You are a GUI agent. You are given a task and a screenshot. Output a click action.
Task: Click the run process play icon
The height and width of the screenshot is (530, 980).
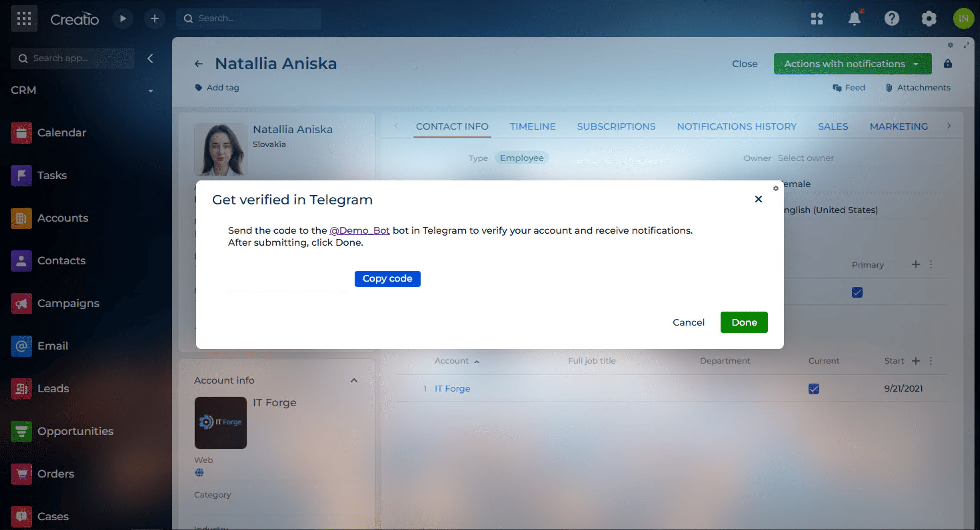[x=123, y=19]
